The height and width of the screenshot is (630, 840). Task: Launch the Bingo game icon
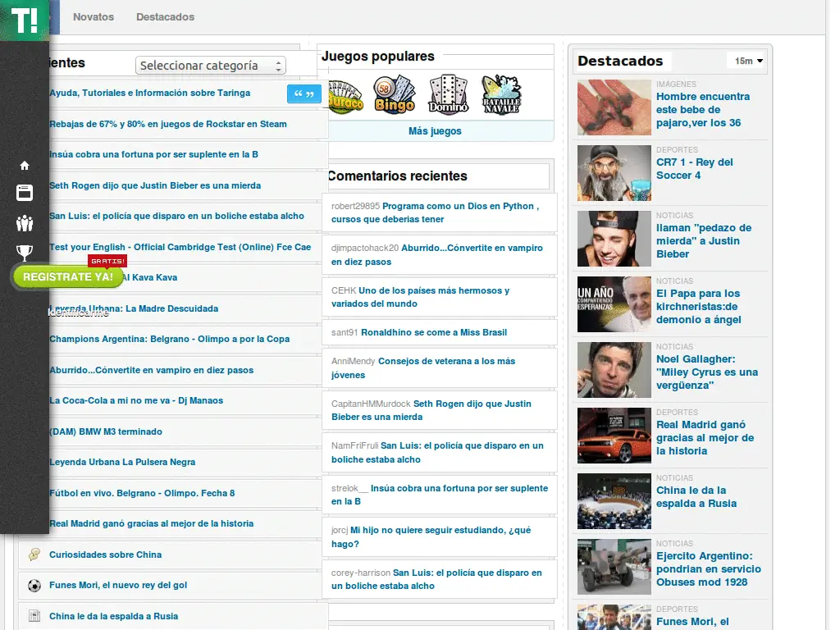pos(395,94)
